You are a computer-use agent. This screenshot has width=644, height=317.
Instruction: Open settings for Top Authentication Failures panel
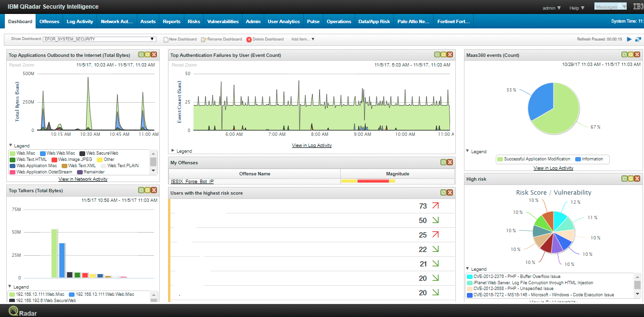pos(443,55)
